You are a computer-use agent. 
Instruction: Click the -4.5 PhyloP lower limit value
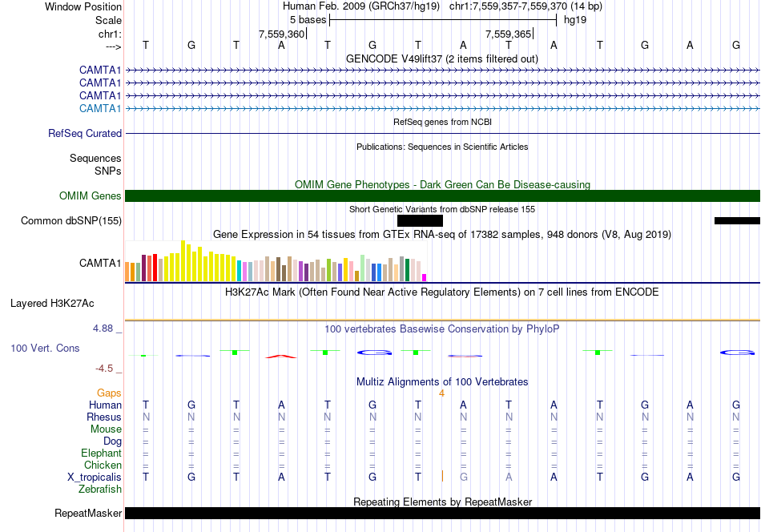point(104,369)
